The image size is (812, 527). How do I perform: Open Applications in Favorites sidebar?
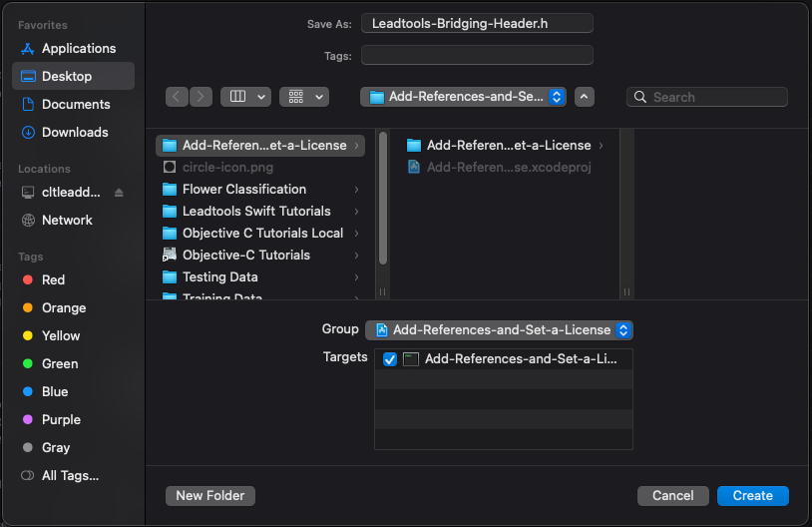68,48
